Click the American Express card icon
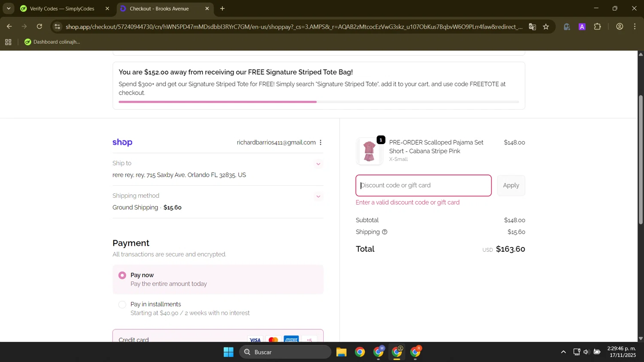This screenshot has height=362, width=644. click(291, 340)
